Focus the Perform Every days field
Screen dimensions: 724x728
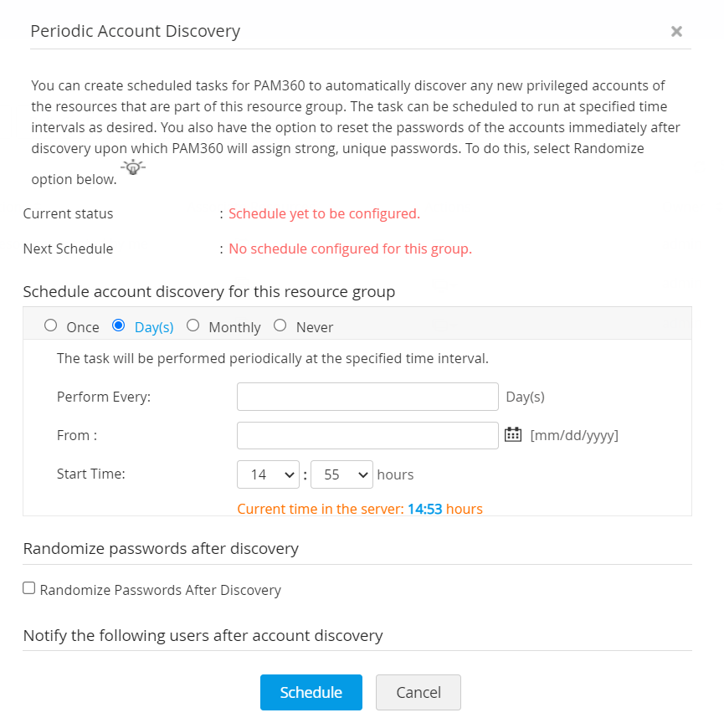(x=367, y=397)
